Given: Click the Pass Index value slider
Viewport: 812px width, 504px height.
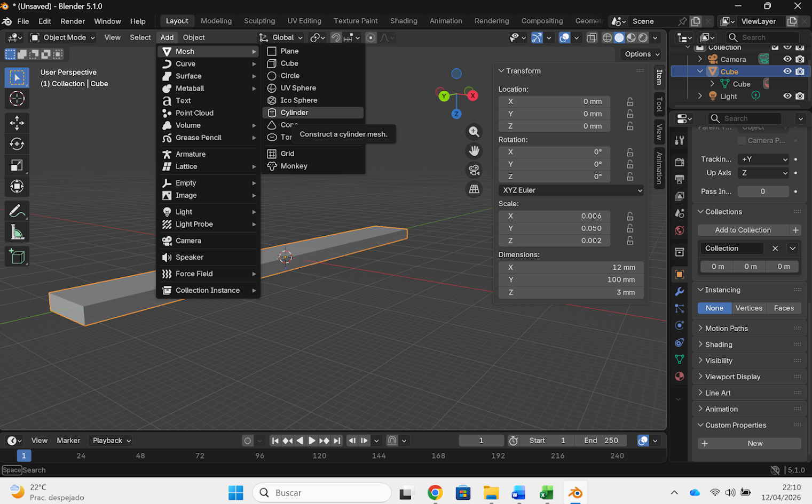Looking at the screenshot, I should (x=763, y=191).
